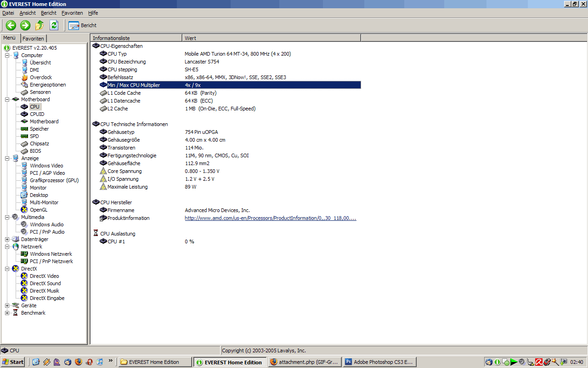Screen dimensions: 588x368
Task: Select the Monitor tree item
Action: (x=38, y=188)
